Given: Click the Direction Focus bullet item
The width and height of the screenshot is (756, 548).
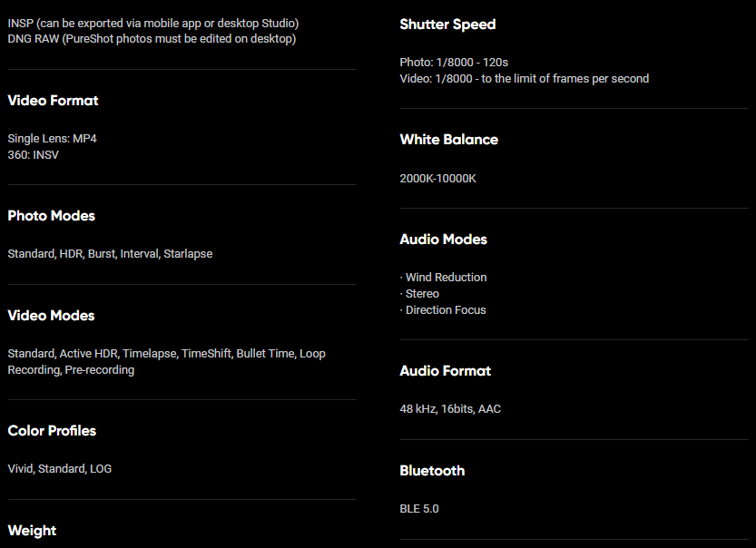Looking at the screenshot, I should 443,310.
